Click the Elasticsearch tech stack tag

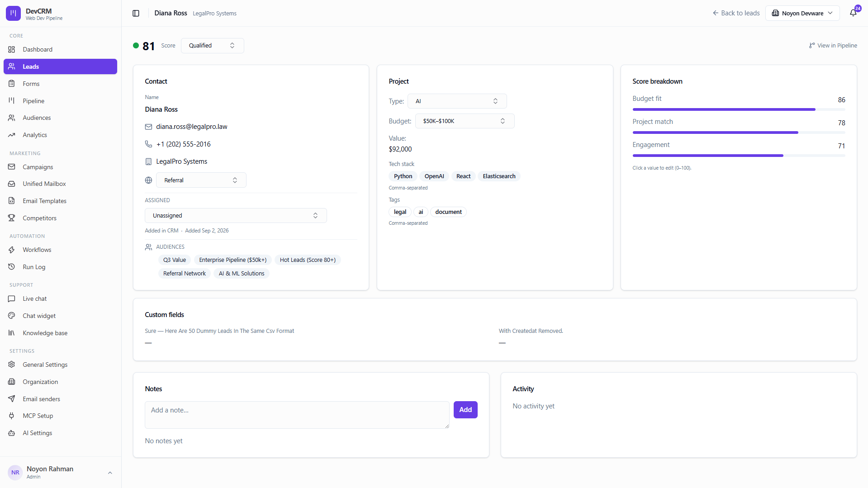499,176
